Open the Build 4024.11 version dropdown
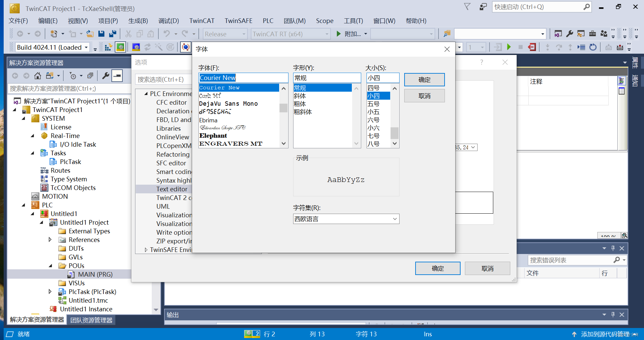Screen dimensions: 644x340 coord(86,47)
